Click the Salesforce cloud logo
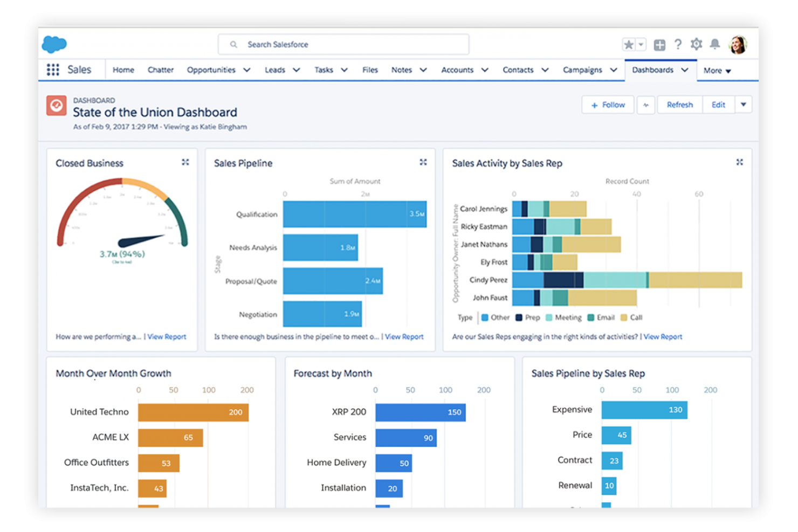The height and width of the screenshot is (532, 798). click(54, 44)
